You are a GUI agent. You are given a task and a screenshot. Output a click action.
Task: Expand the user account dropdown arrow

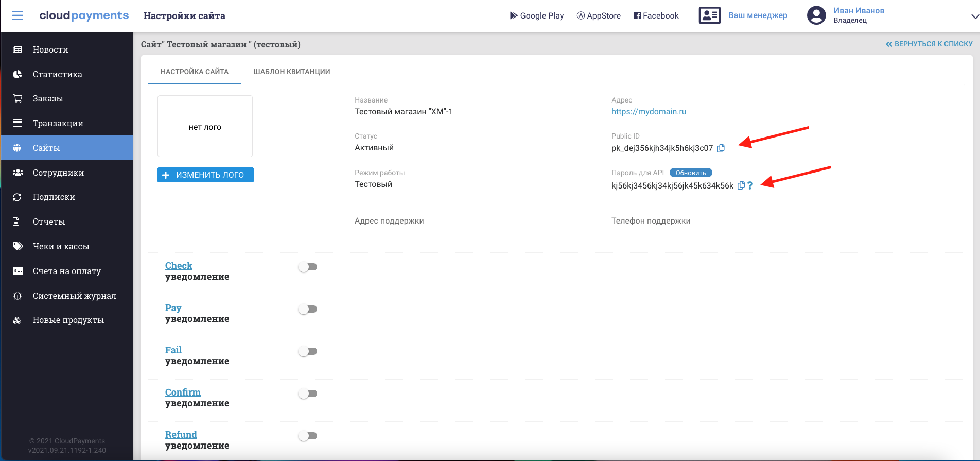[974, 16]
